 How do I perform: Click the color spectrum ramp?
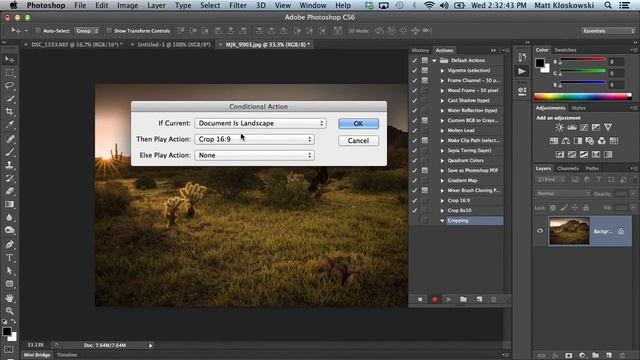click(x=583, y=97)
